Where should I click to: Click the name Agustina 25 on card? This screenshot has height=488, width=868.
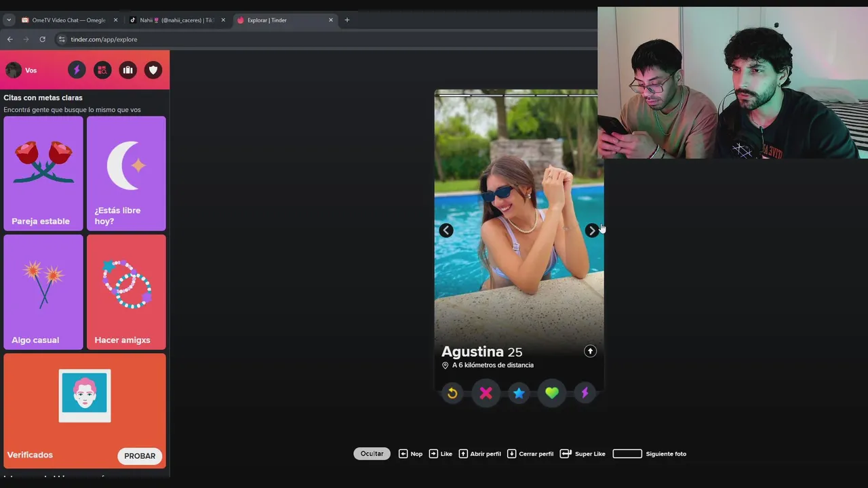(481, 352)
